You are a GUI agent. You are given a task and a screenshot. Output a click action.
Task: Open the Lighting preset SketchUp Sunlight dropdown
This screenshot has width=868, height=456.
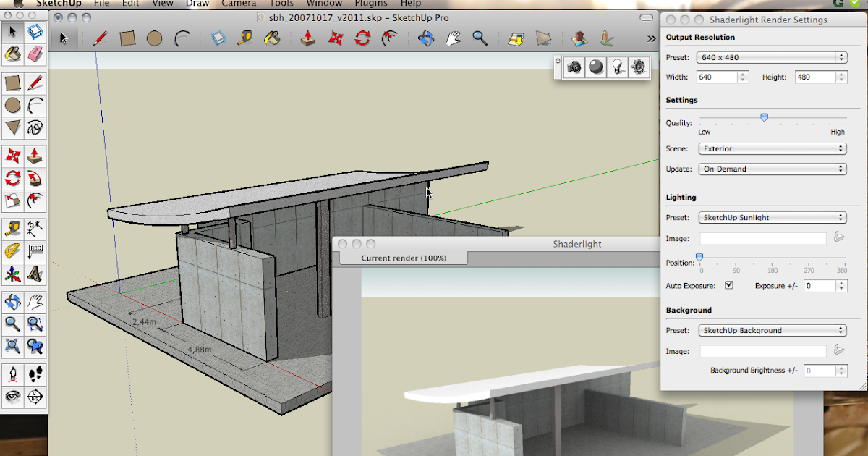pyautogui.click(x=771, y=218)
